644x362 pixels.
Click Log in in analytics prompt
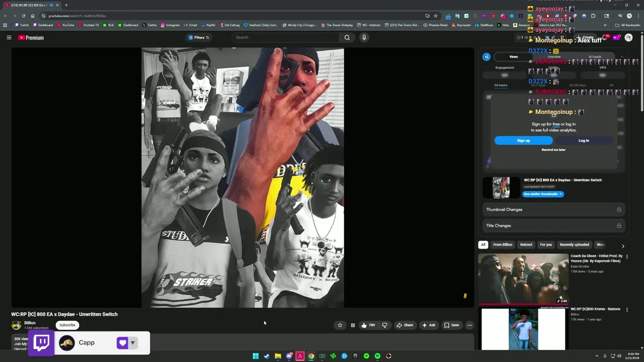(584, 141)
